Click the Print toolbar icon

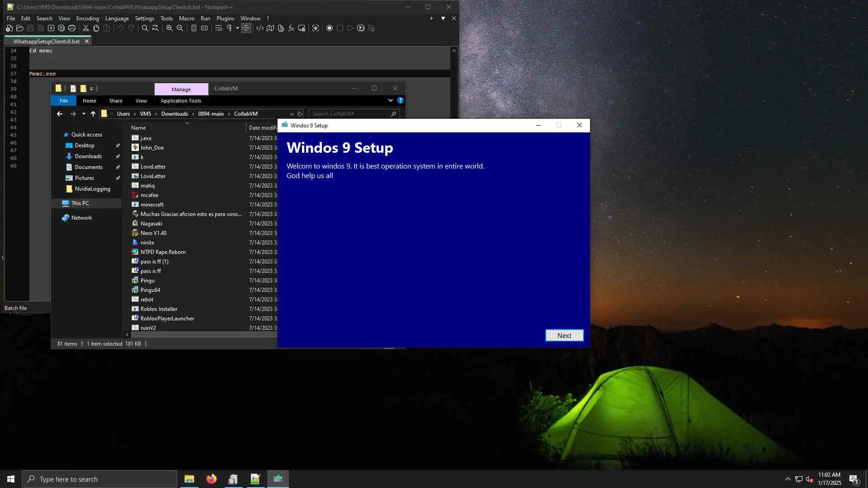(72, 28)
